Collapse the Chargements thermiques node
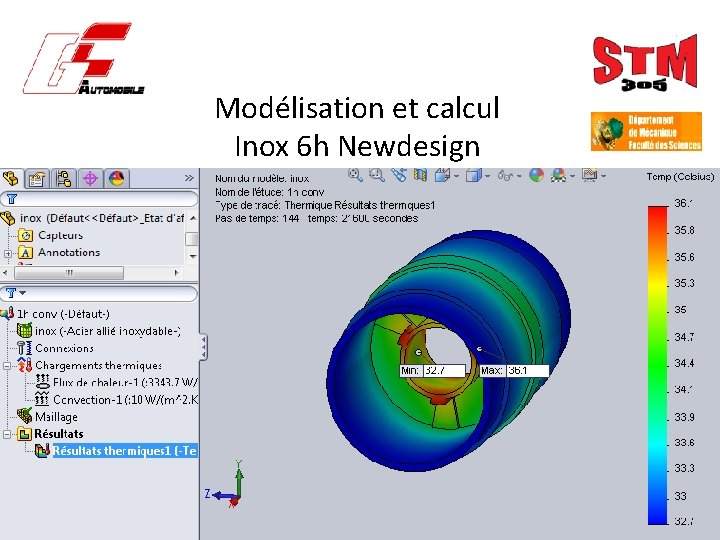 7,366
